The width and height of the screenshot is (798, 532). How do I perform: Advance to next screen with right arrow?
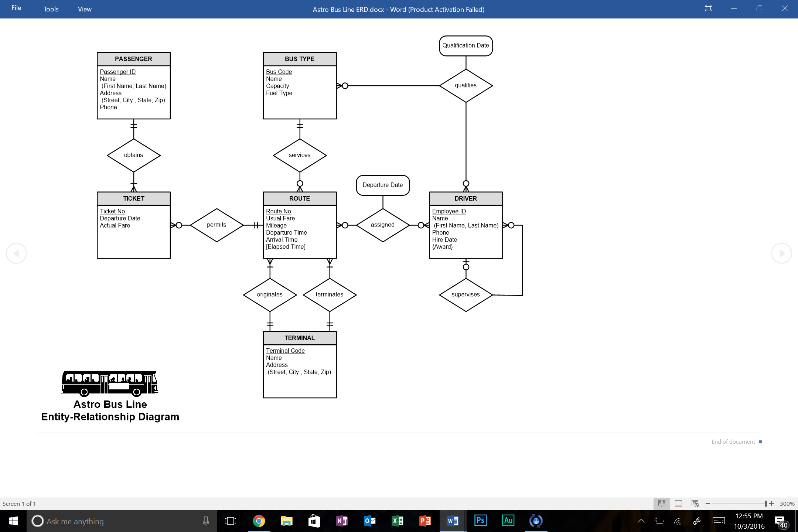point(782,253)
